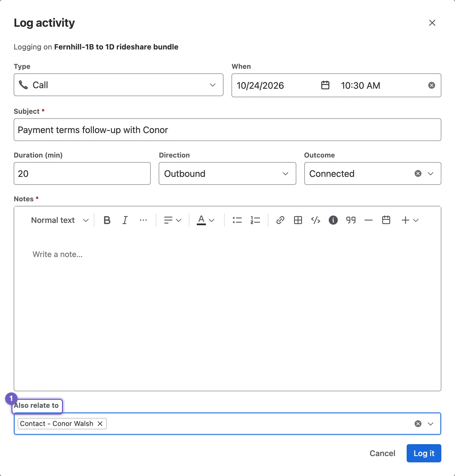Insert horizontal divider line
The image size is (455, 476).
click(x=369, y=220)
